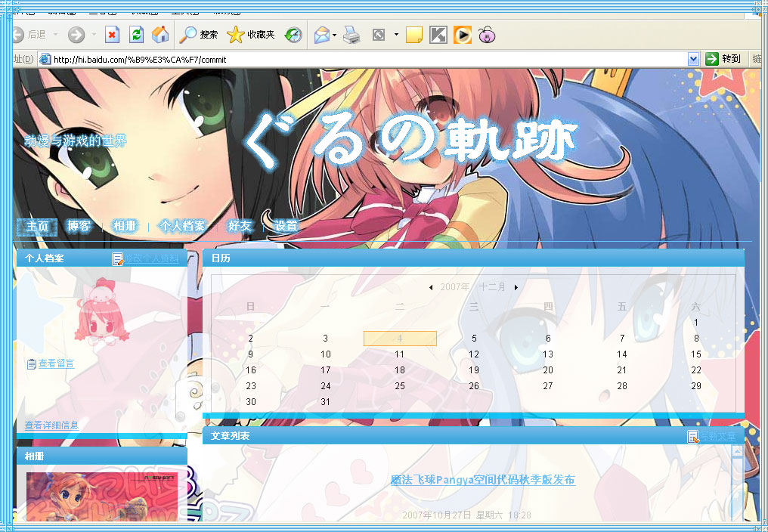This screenshot has width=768, height=532.
Task: Go to next month in calendar
Action: tap(516, 287)
